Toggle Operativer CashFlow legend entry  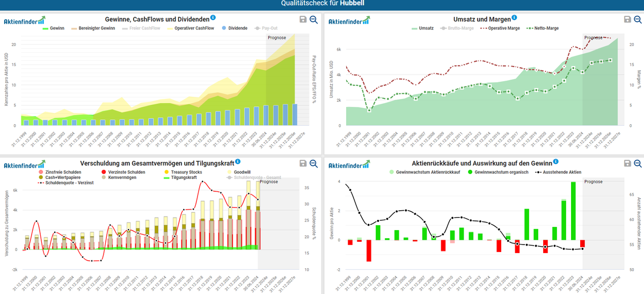191,28
